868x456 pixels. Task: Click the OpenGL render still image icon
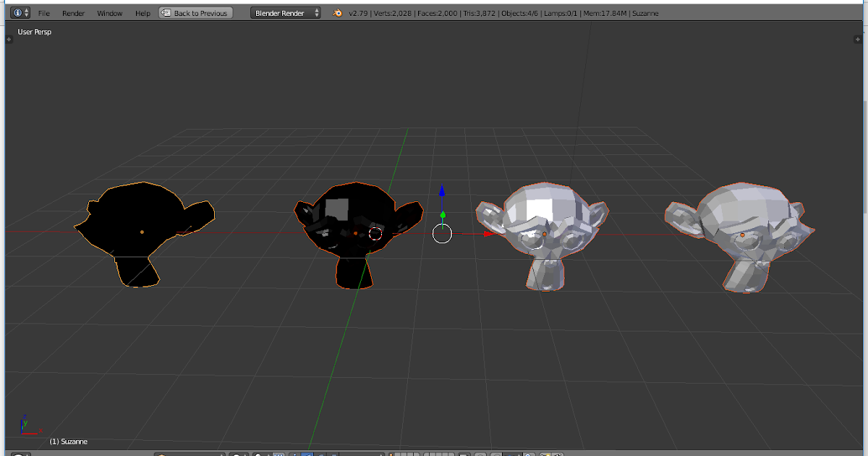coord(547,454)
